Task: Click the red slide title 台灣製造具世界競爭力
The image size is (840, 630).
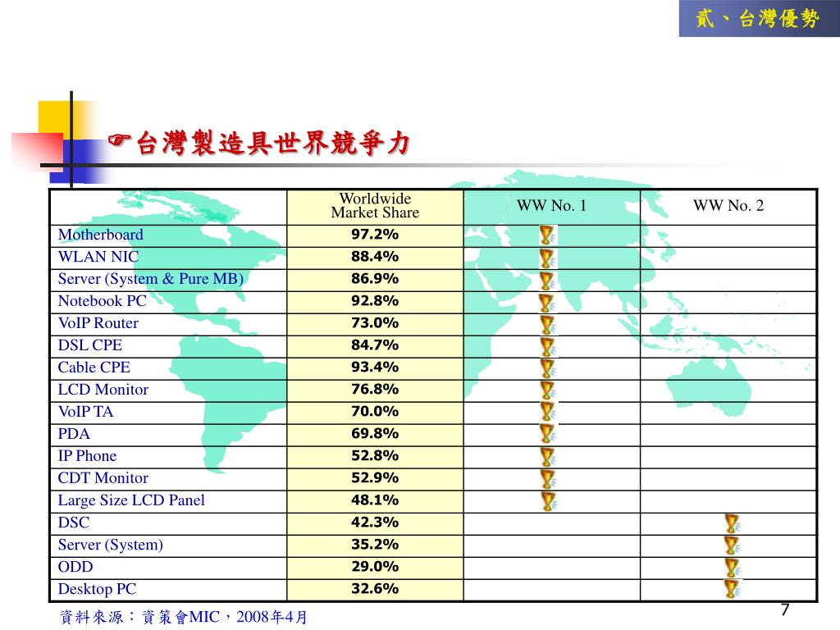Action: coord(274,143)
